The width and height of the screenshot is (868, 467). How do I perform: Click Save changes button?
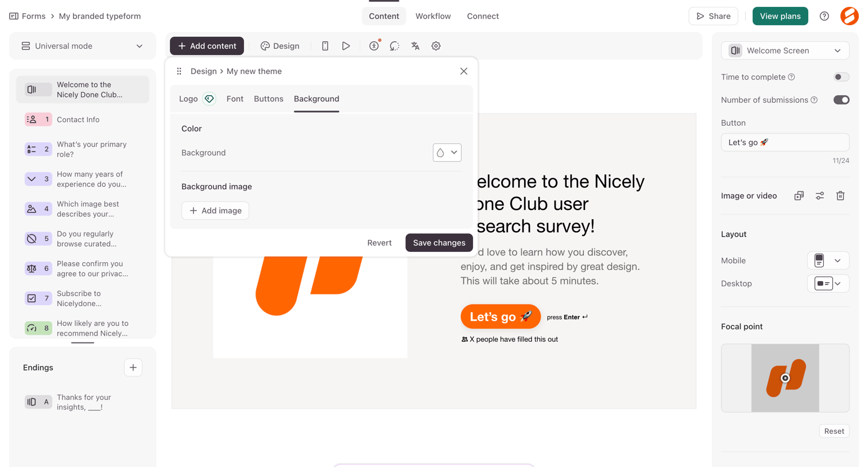point(439,243)
